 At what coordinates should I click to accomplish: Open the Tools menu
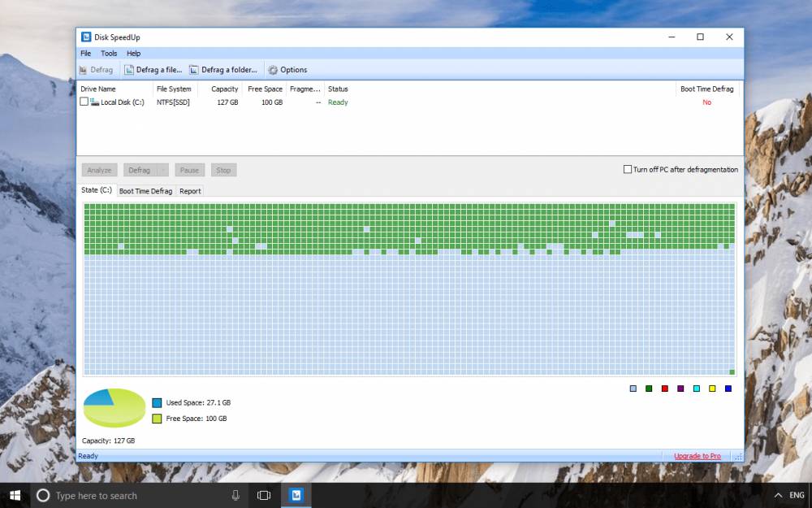pos(109,54)
